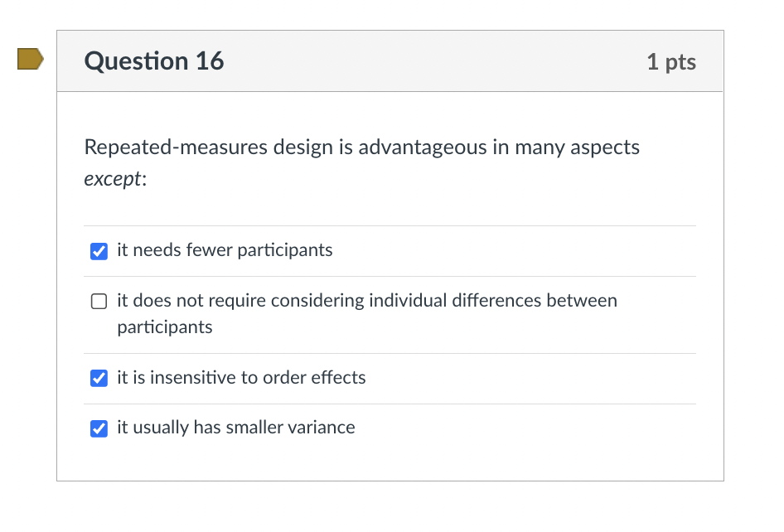The width and height of the screenshot is (784, 532).
Task: Click the question prompt text about repeated-measures design
Action: tap(361, 148)
